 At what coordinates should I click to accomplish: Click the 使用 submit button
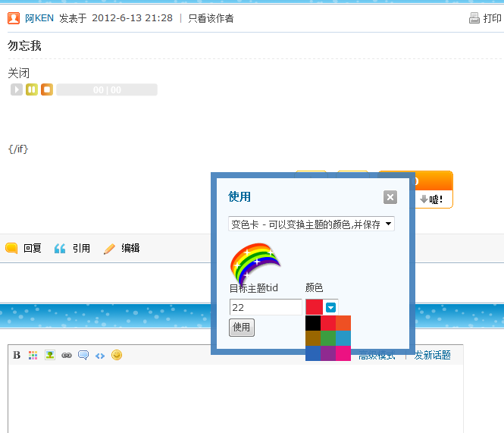pyautogui.click(x=242, y=328)
